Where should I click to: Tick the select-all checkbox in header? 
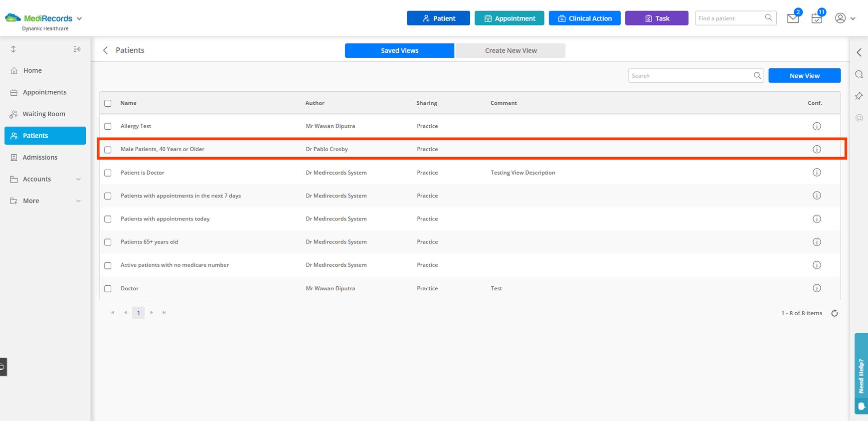click(x=108, y=103)
